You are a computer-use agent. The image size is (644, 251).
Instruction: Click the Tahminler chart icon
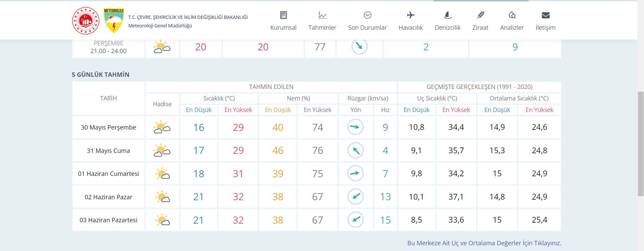[322, 15]
